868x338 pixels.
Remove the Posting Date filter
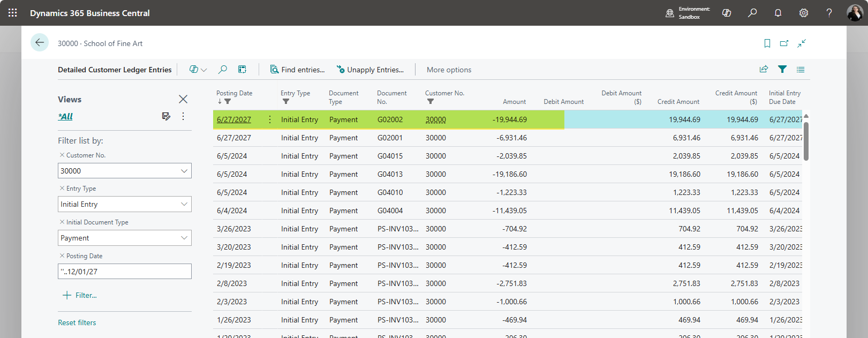62,256
